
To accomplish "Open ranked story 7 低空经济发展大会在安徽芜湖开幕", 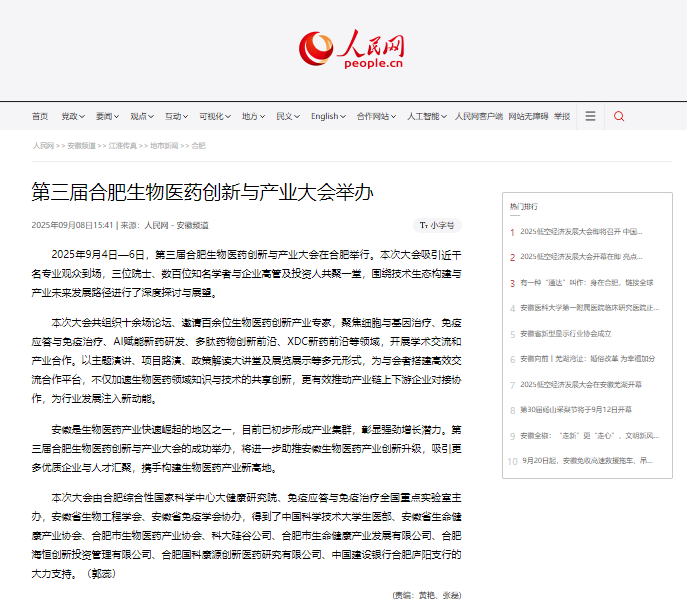I will (x=581, y=385).
